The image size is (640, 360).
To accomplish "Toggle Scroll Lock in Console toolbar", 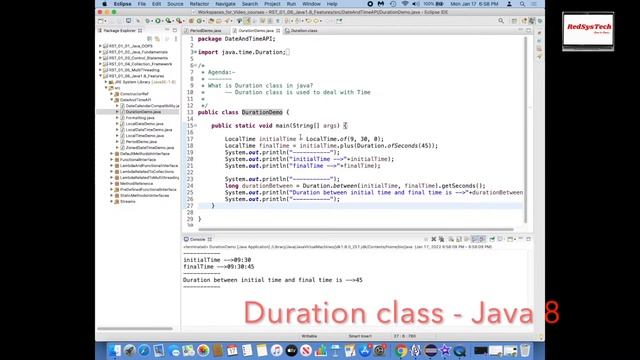I will tap(459, 239).
